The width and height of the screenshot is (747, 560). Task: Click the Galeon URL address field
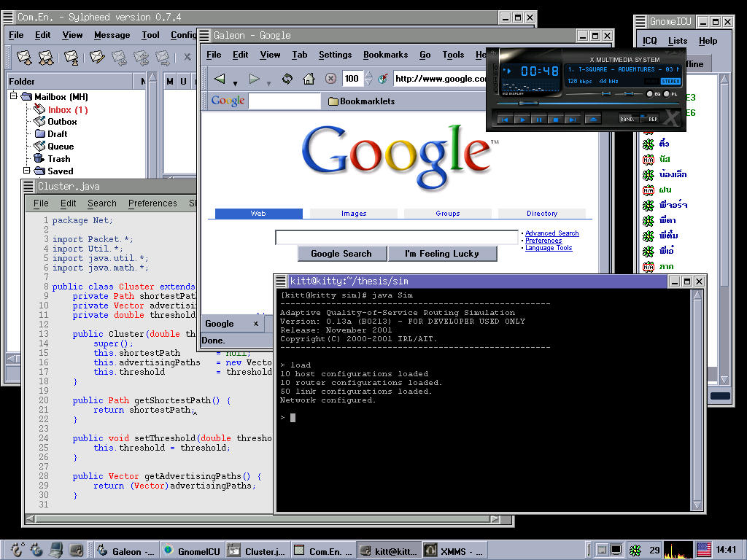coord(440,79)
